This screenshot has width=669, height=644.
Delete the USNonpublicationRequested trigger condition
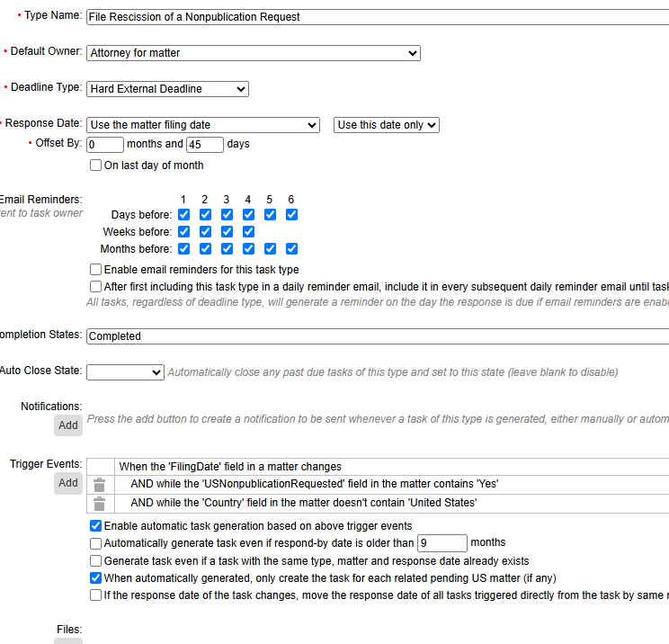(99, 485)
